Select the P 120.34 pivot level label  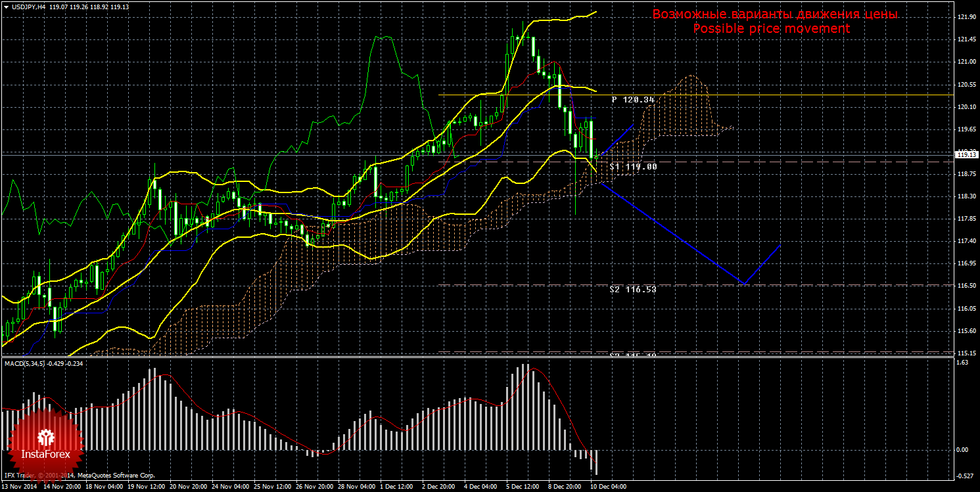tap(632, 100)
